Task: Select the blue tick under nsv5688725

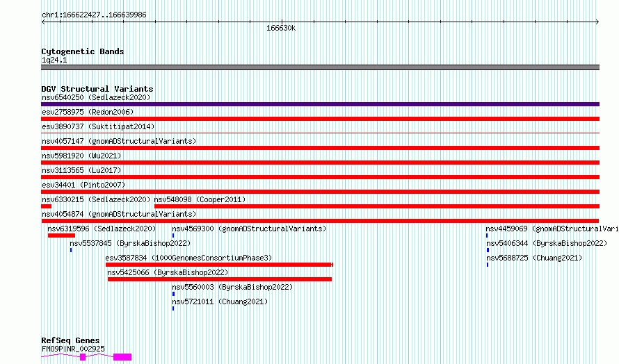Action: [x=488, y=265]
